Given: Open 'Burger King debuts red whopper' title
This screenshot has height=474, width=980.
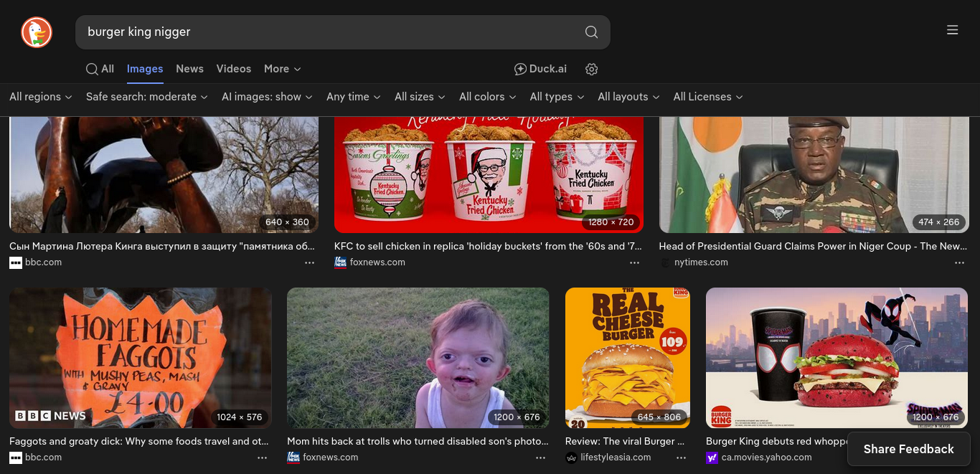Looking at the screenshot, I should click(x=778, y=441).
